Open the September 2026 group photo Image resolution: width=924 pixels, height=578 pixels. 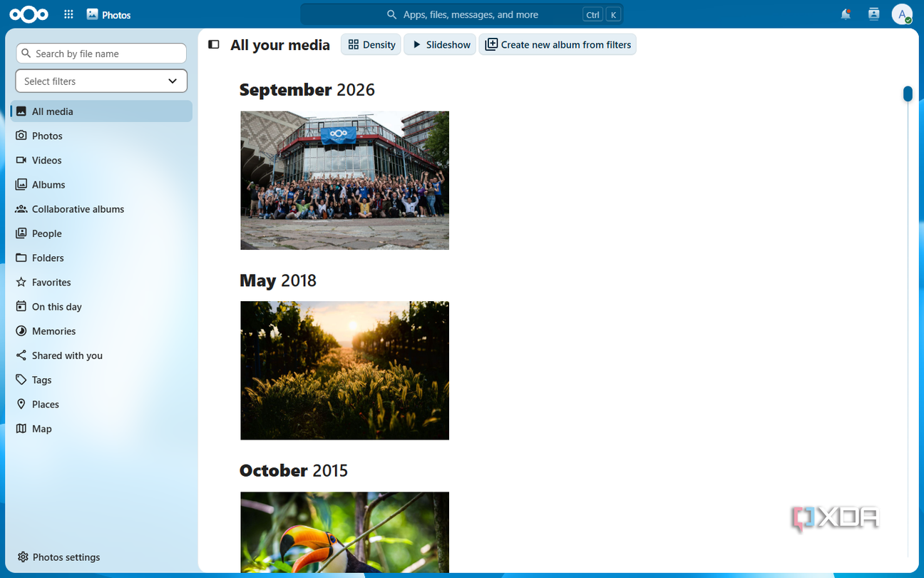(x=345, y=181)
